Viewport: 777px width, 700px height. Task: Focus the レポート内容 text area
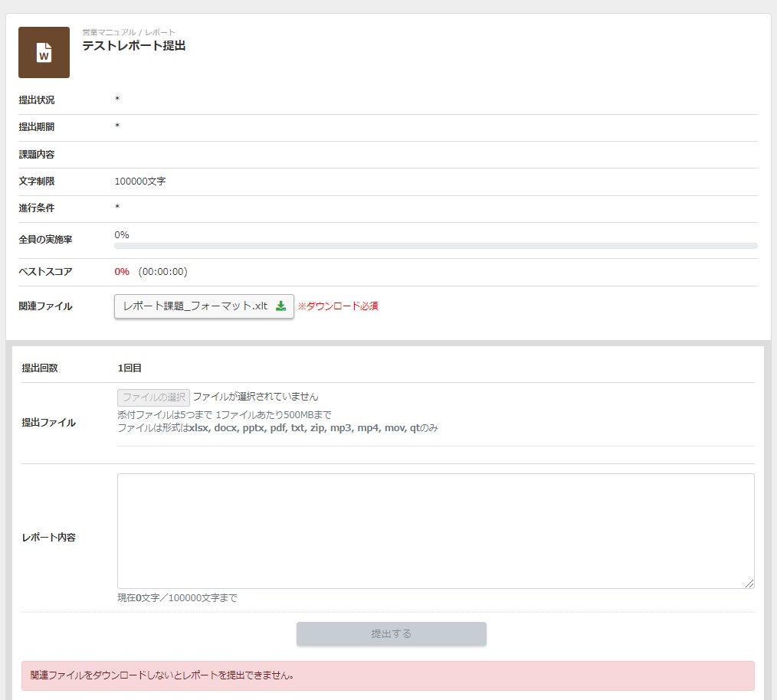(435, 531)
